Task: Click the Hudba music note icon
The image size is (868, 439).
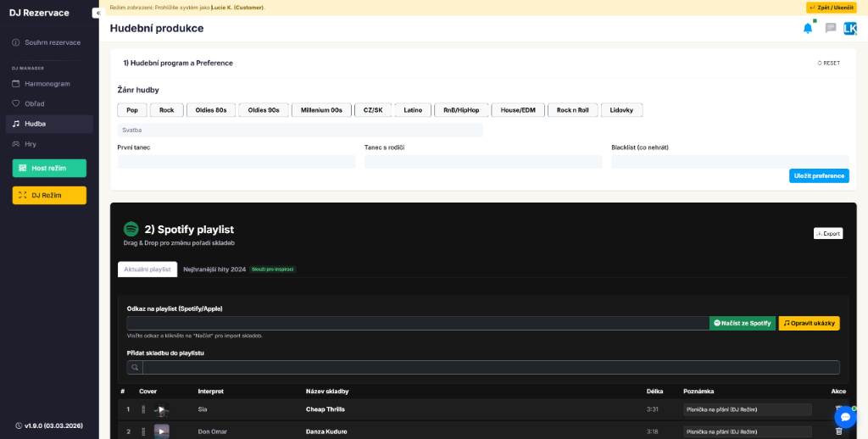Action: coord(15,124)
